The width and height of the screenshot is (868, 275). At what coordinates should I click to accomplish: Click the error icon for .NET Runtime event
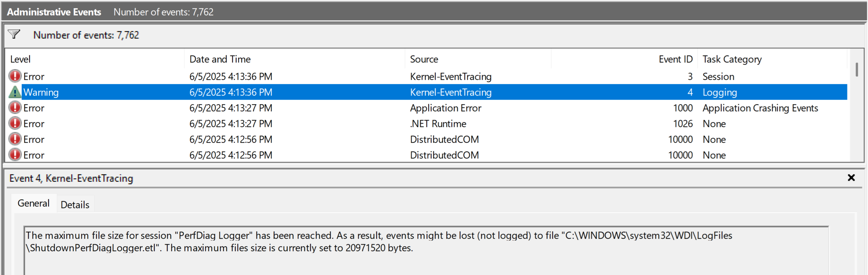(15, 123)
